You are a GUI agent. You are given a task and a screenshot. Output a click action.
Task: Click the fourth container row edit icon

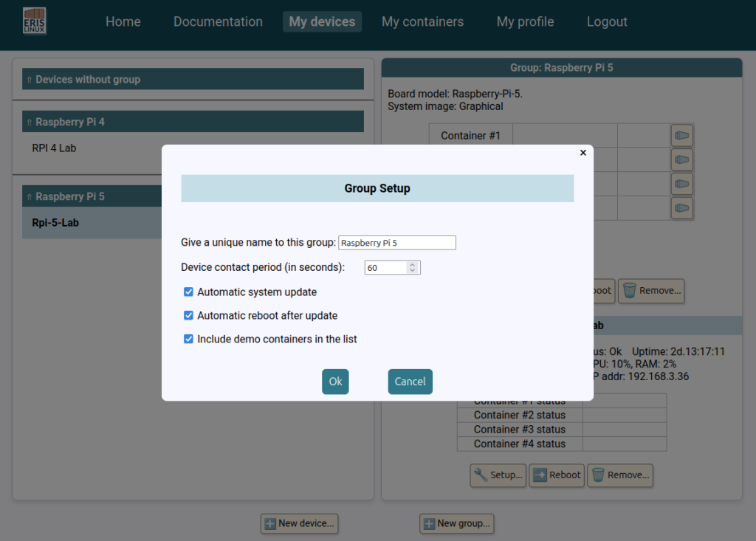tap(681, 208)
